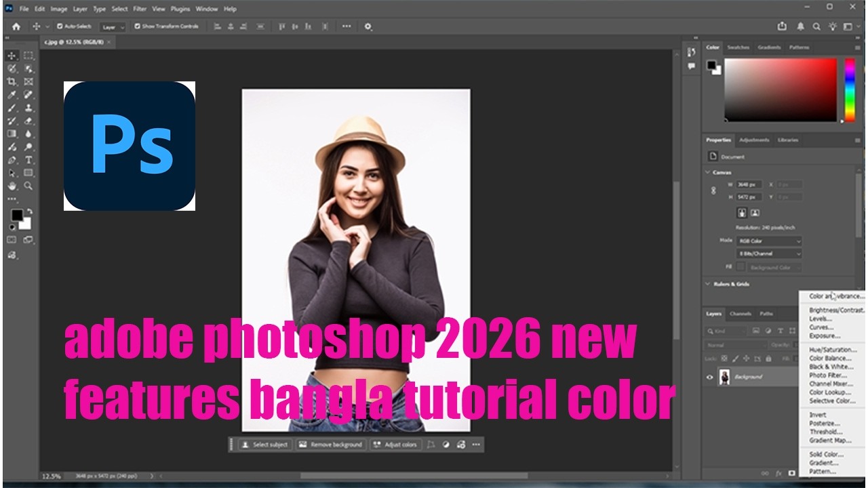Toggle Show Transform Controls checkbox
This screenshot has width=868, height=488.
137,26
